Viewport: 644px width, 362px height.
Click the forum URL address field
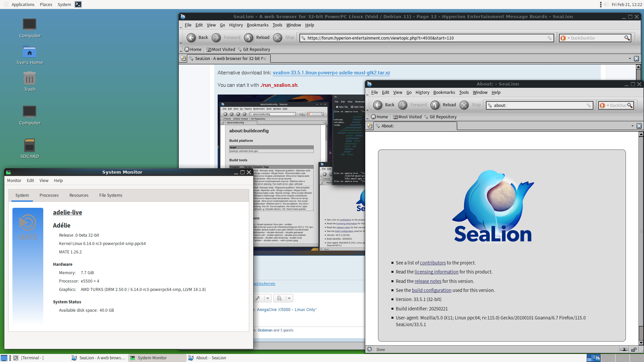point(426,38)
